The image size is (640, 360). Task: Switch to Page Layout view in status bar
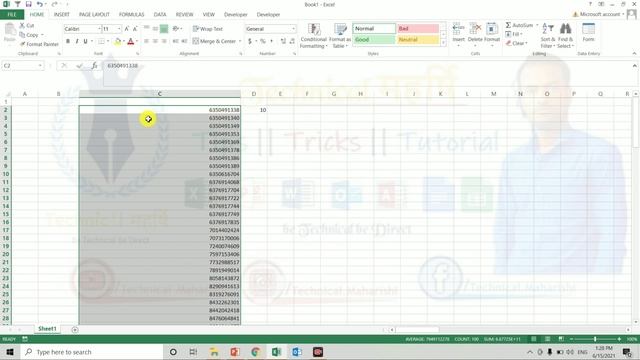point(547,339)
